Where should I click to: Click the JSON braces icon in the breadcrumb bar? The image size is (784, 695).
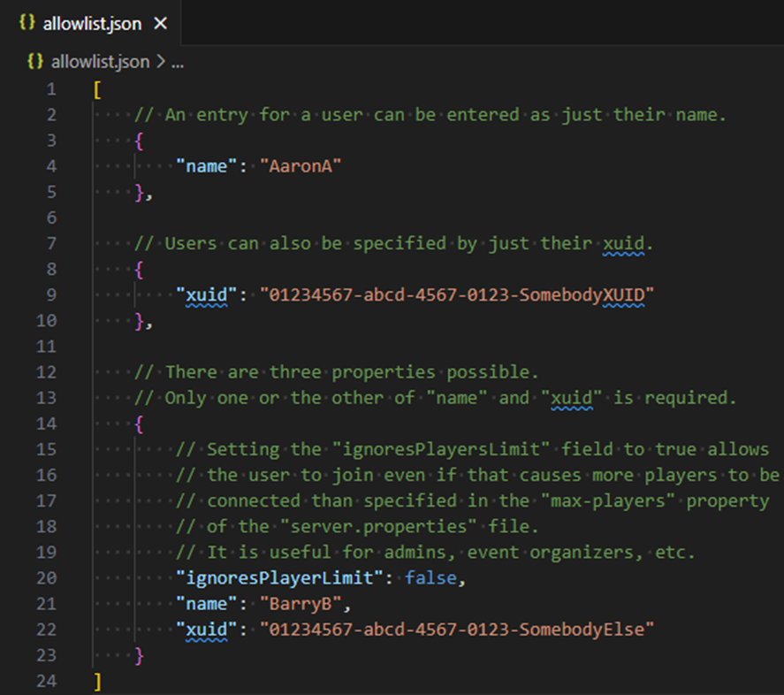35,62
